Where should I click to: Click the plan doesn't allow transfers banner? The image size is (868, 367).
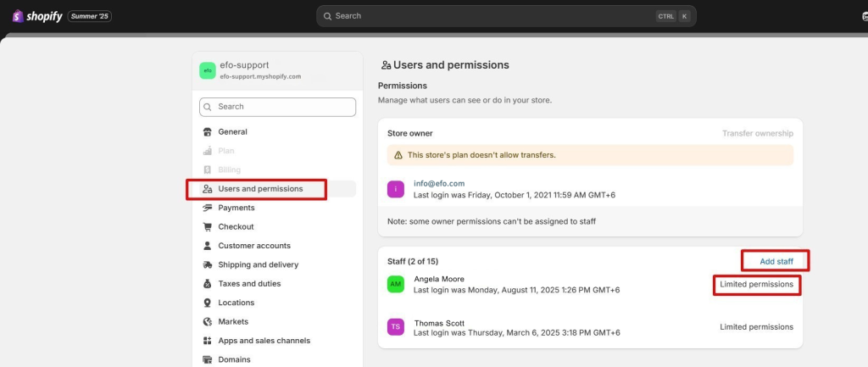[x=590, y=155]
